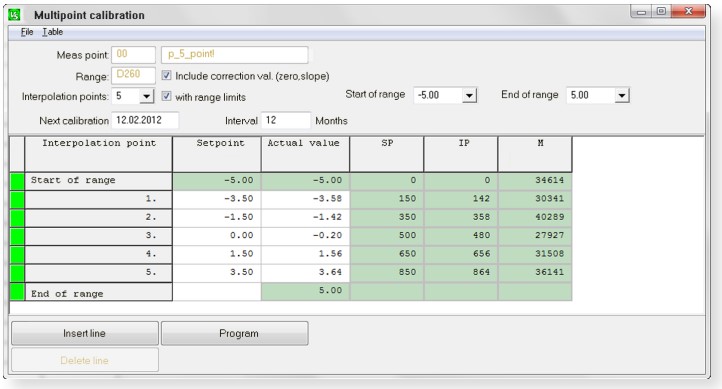This screenshot has width=722, height=389.
Task: Click M cell 31508
Action: (535, 255)
